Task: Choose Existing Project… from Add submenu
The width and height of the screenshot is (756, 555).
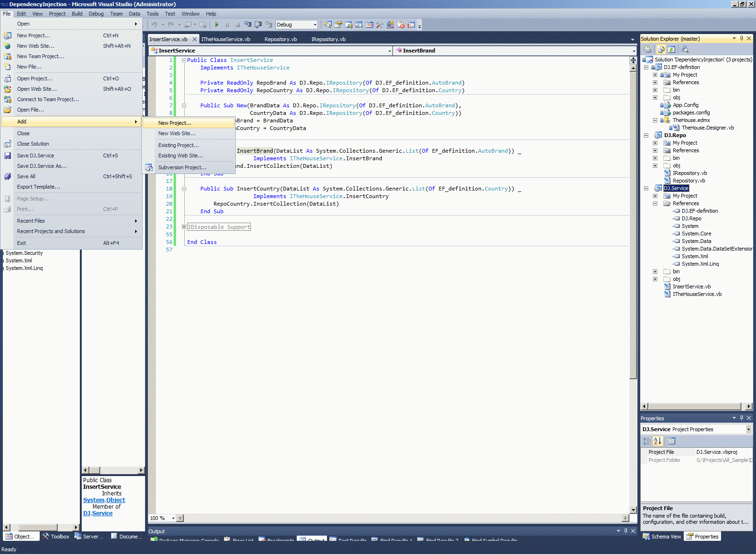Action: (178, 145)
